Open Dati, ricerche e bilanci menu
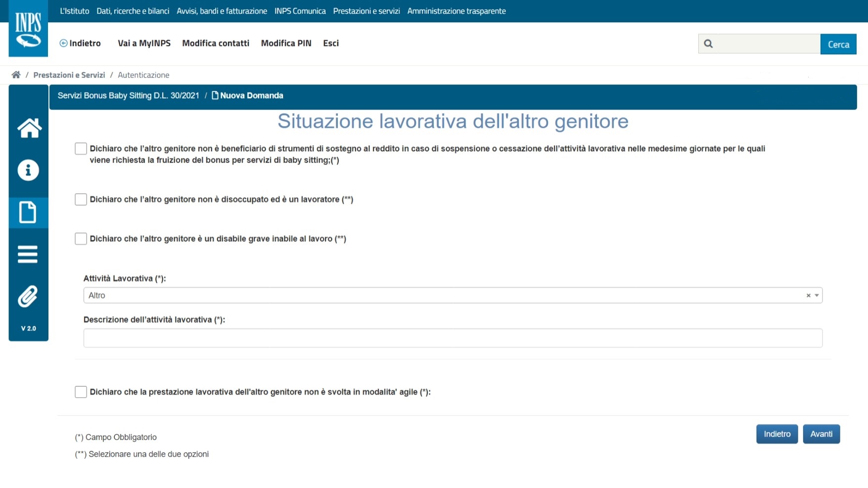The image size is (868, 488). coord(133,11)
